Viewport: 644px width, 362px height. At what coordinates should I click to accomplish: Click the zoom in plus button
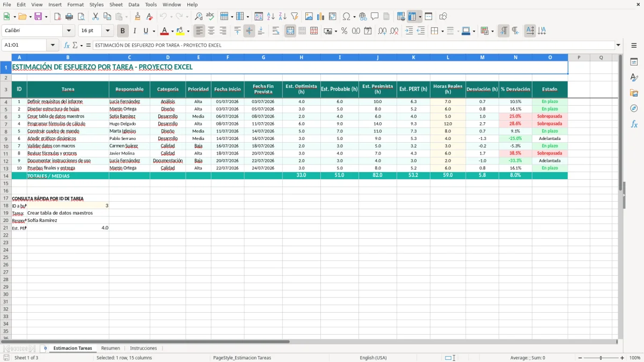pos(623,358)
